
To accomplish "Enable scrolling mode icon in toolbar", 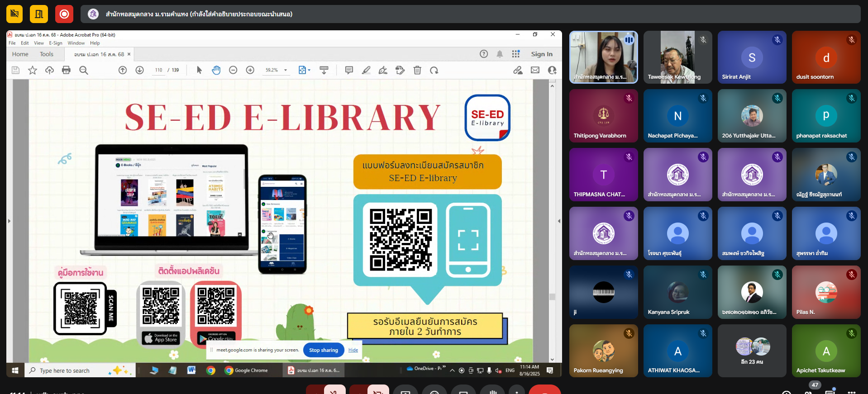I will coord(324,70).
